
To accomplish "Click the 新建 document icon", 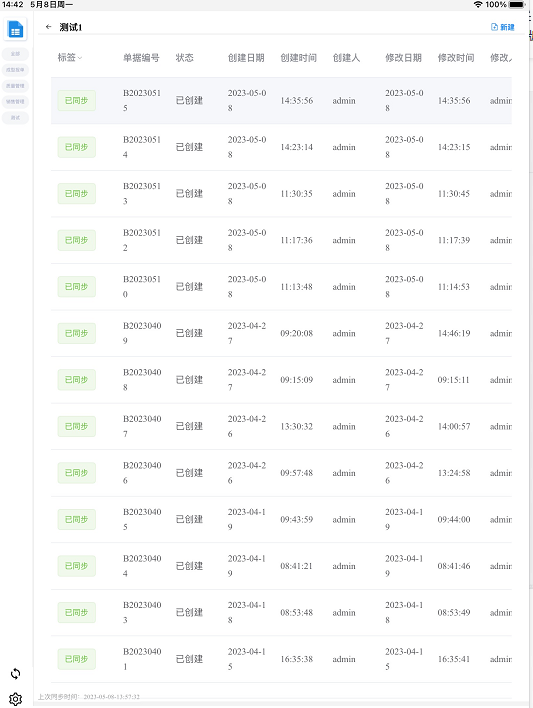I will click(494, 27).
